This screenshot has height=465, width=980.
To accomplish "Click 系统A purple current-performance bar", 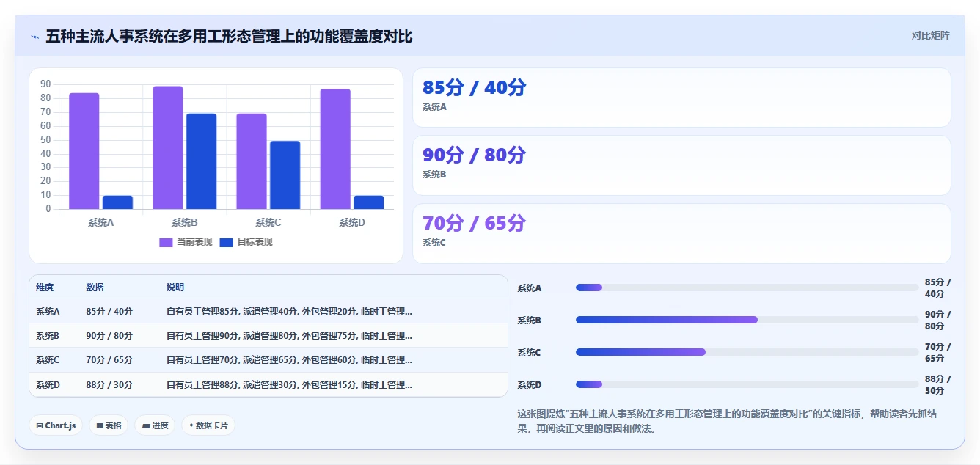I will [x=84, y=151].
